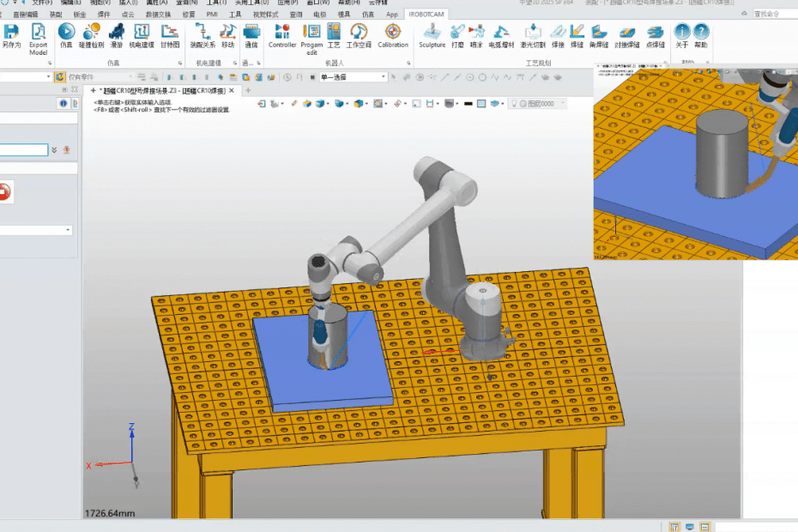Image resolution: width=798 pixels, height=532 pixels.
Task: Click the Export Model icon
Action: [39, 36]
